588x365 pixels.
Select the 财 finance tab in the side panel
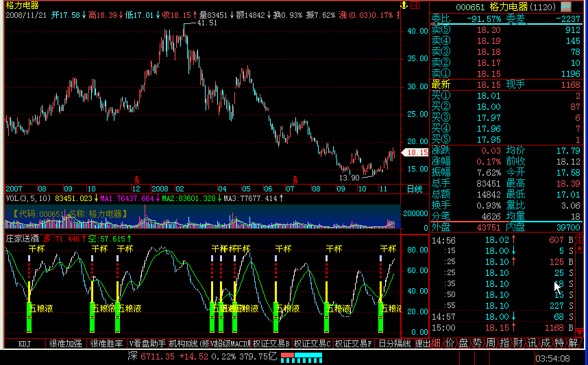(x=518, y=343)
